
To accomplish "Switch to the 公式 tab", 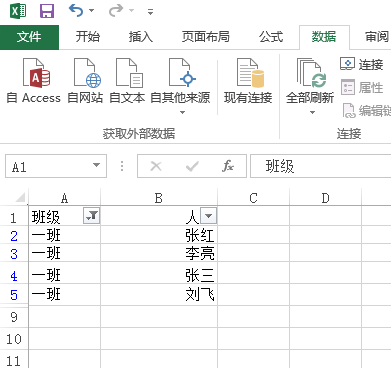I will coord(271,37).
